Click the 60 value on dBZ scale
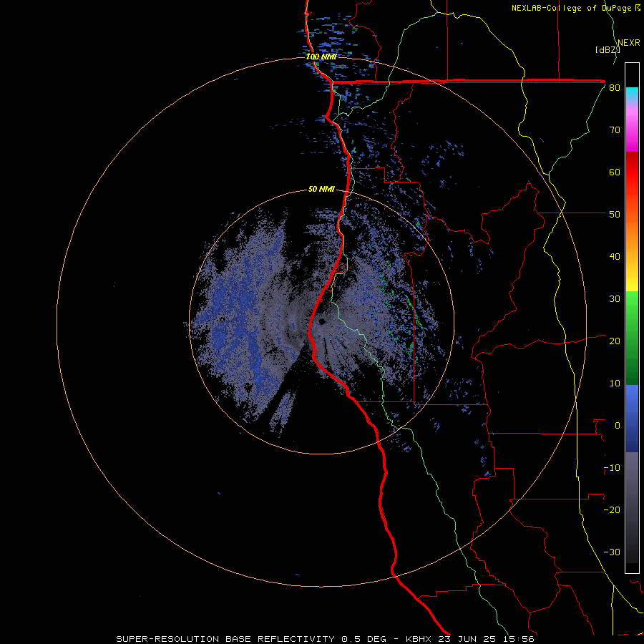This screenshot has width=644, height=644. click(x=615, y=172)
